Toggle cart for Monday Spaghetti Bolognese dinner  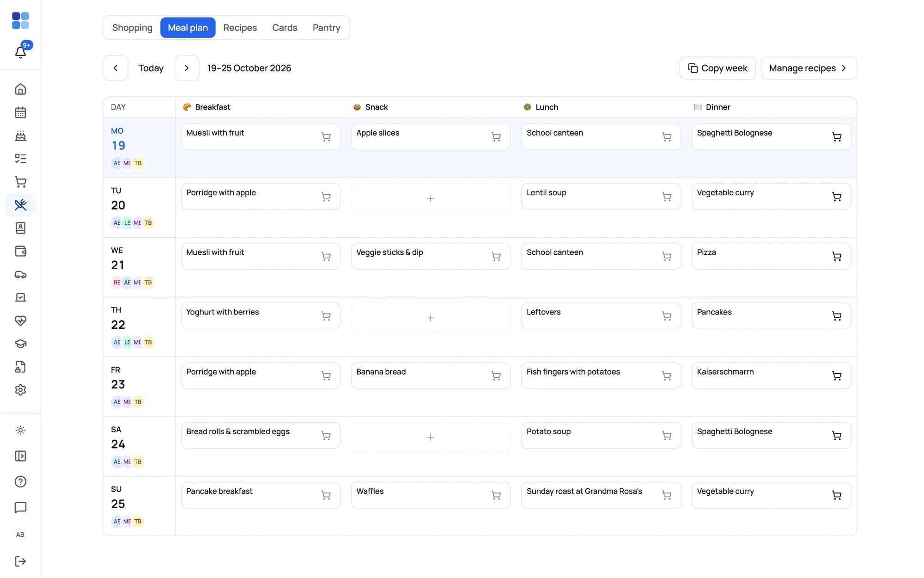coord(837,137)
